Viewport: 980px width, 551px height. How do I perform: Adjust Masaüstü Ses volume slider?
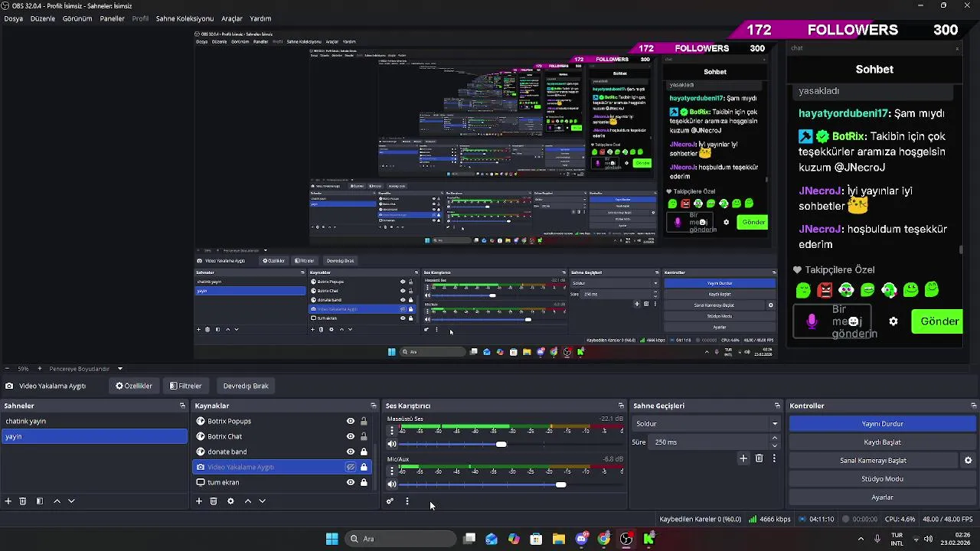pos(501,444)
